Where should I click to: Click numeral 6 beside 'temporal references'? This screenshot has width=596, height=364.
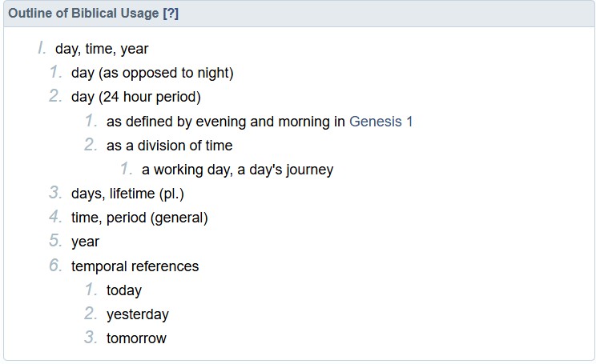pos(54,265)
